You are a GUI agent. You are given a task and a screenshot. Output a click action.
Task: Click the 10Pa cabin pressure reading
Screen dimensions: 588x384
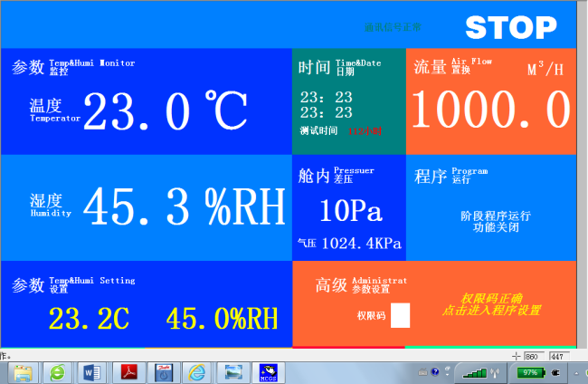click(x=351, y=212)
